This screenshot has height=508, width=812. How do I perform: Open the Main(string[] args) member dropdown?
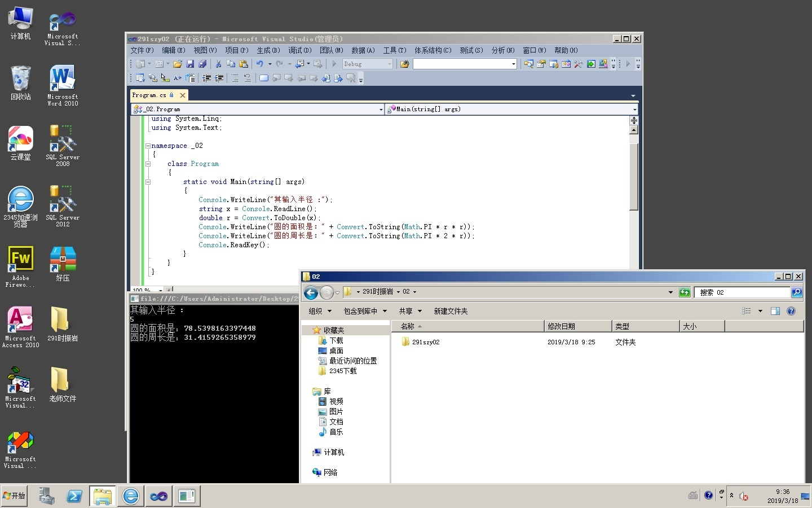[x=634, y=110]
